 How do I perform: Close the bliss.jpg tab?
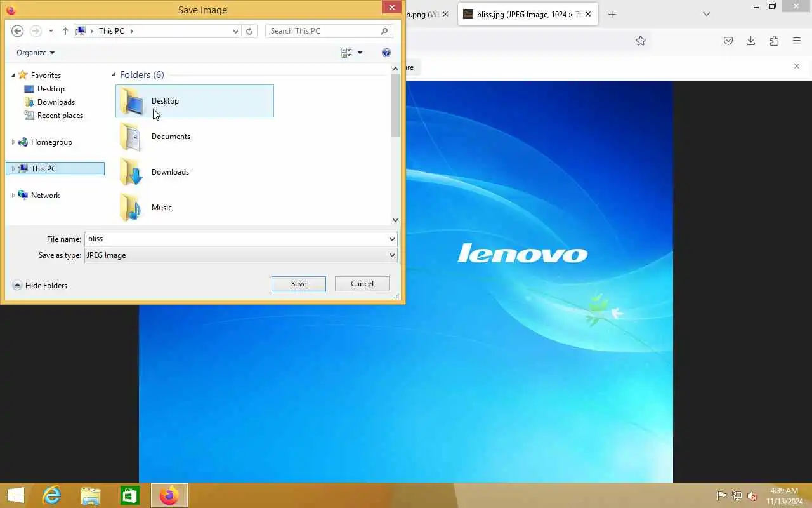click(588, 14)
